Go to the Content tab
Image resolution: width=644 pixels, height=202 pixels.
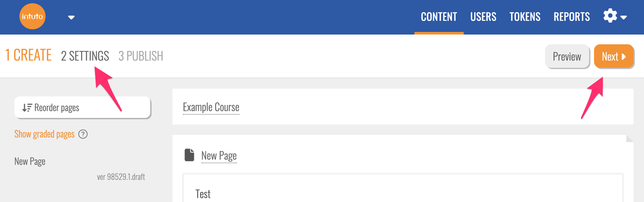pos(439,17)
